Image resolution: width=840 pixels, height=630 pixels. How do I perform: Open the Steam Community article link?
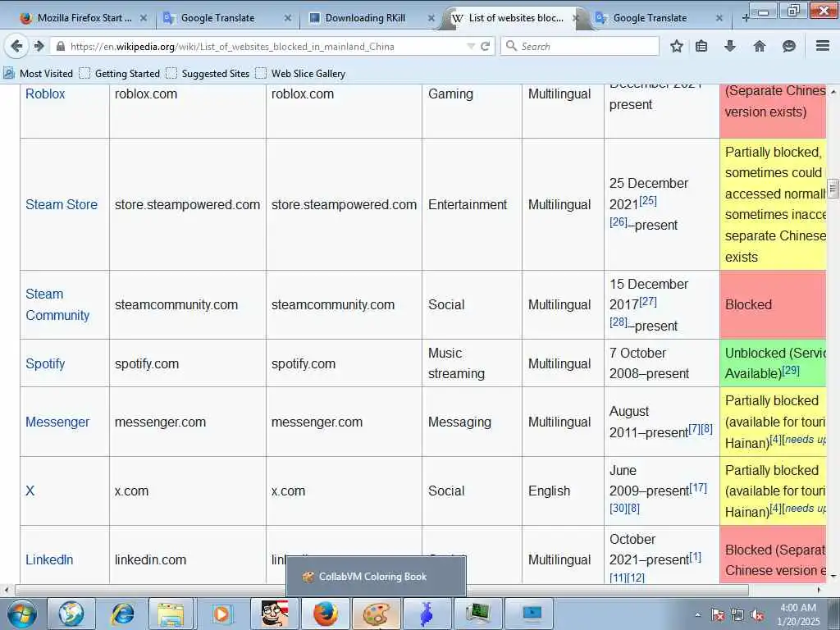[x=57, y=304]
